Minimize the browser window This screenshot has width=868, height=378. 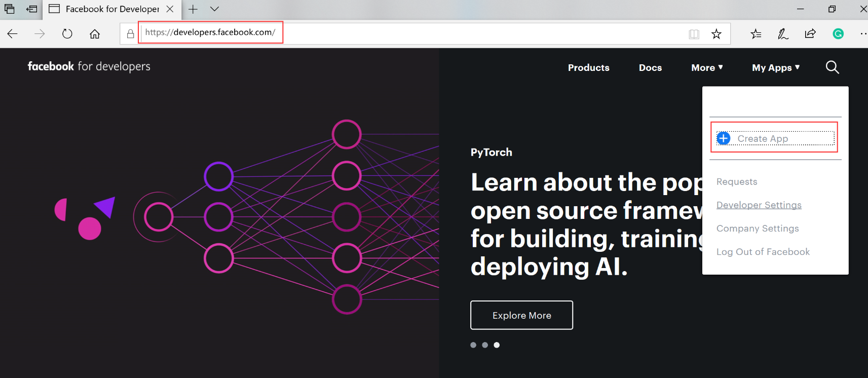tap(801, 9)
